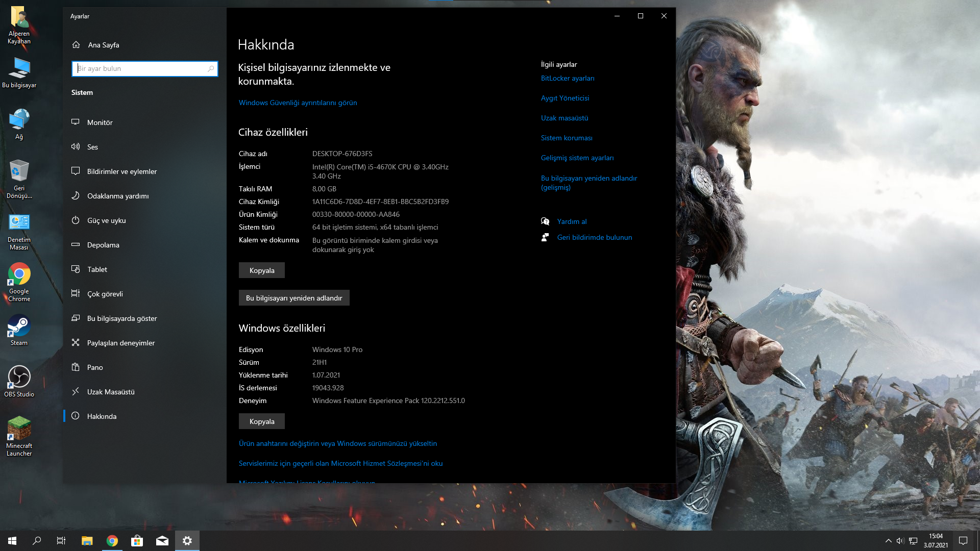Click the search magnifier in settings box
The image size is (980, 551).
[x=211, y=68]
